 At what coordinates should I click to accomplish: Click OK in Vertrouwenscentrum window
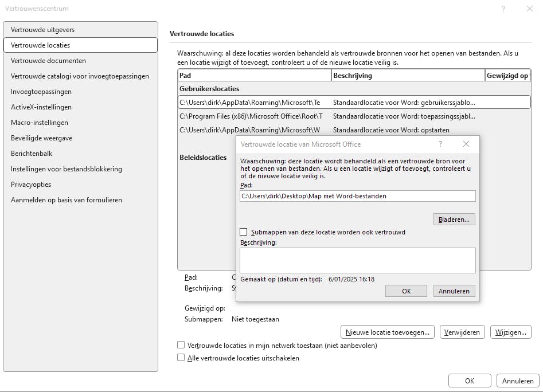[470, 381]
